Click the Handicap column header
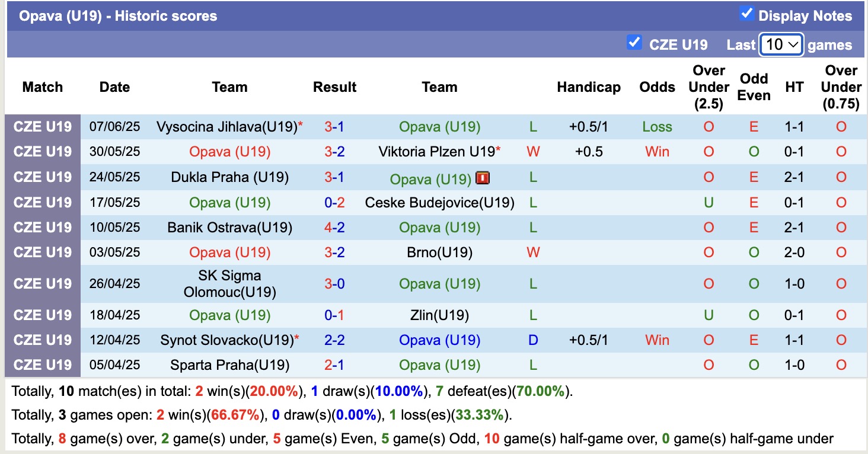 (588, 87)
